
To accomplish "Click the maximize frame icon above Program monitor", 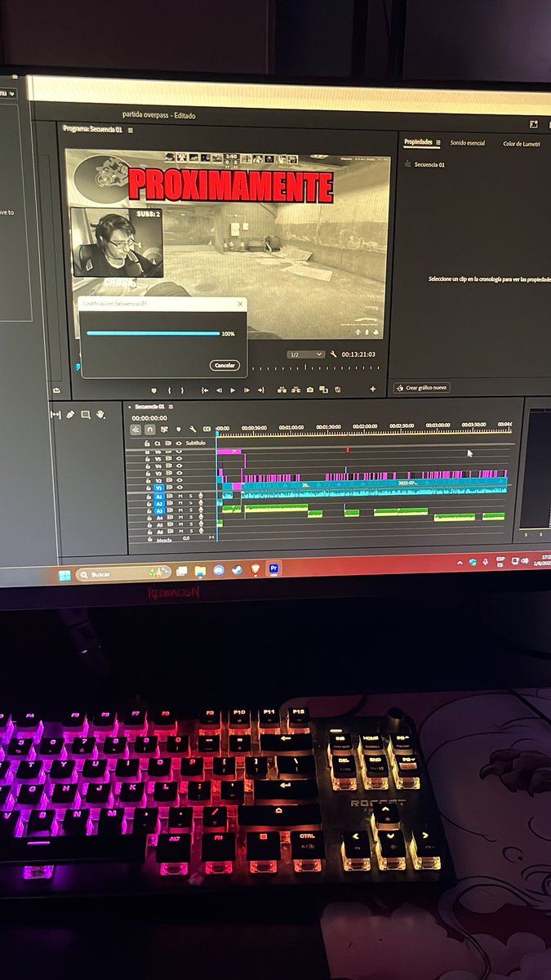I will point(534,125).
